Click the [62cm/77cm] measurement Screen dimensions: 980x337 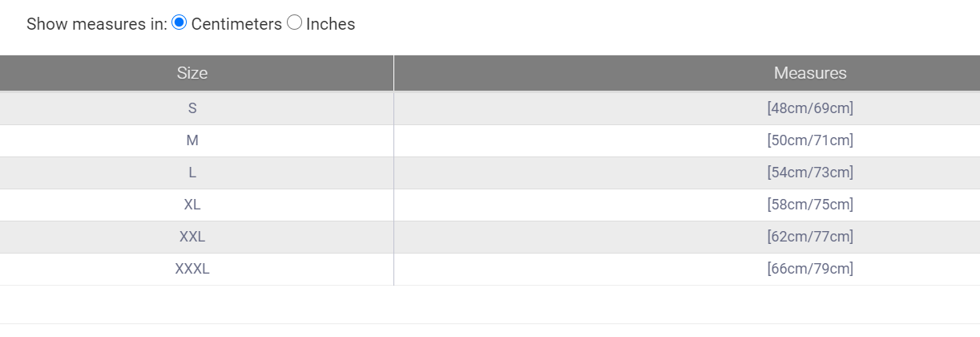pos(810,237)
